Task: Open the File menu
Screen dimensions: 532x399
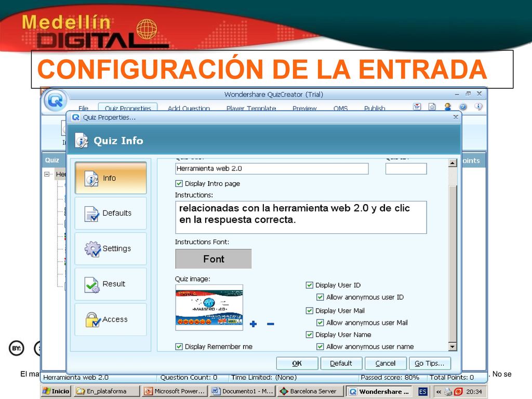Action: click(83, 108)
